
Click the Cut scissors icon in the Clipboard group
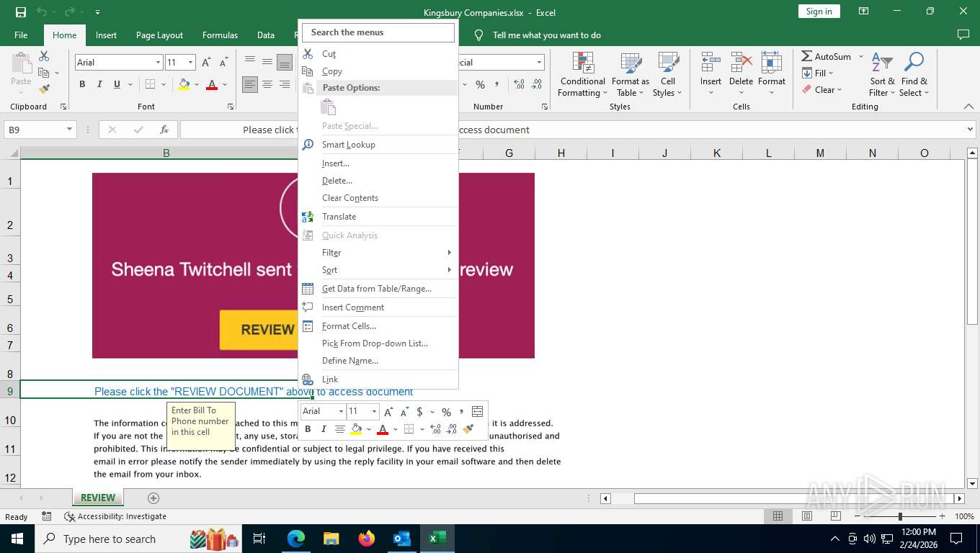(x=44, y=56)
